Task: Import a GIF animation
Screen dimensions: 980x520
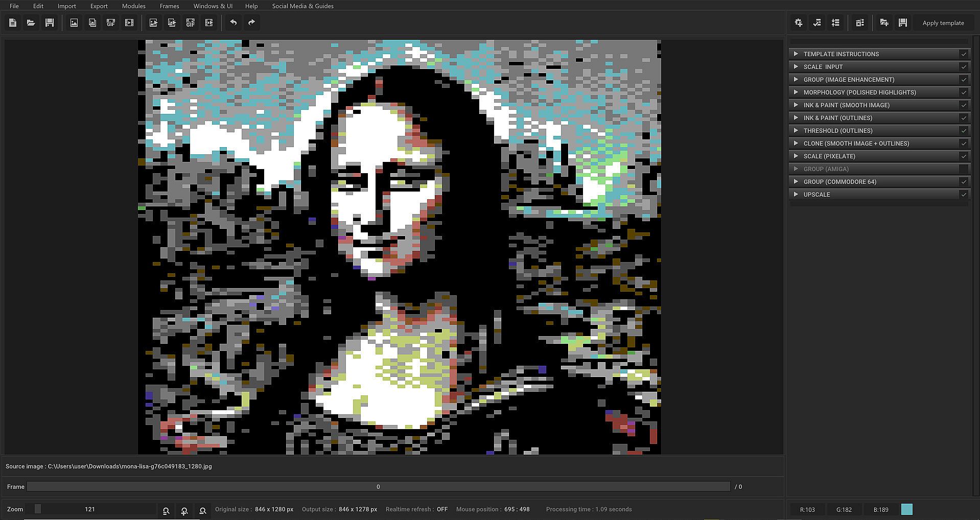Action: coord(111,23)
